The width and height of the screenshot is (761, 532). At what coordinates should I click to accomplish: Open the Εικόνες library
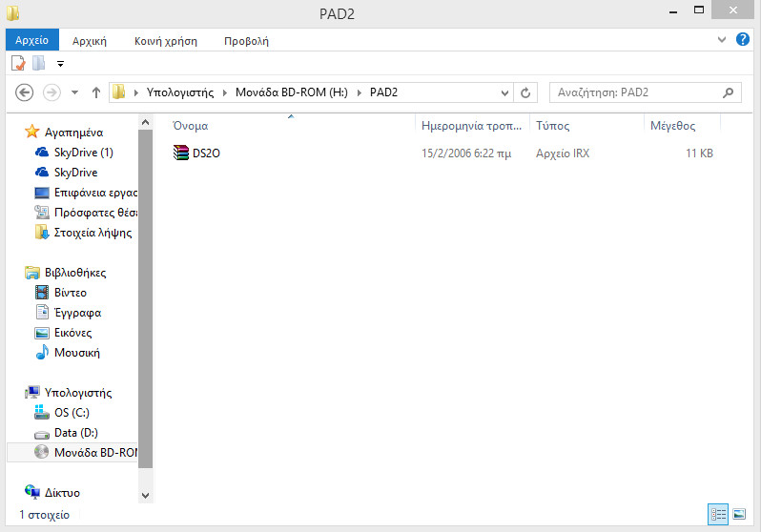pos(72,333)
